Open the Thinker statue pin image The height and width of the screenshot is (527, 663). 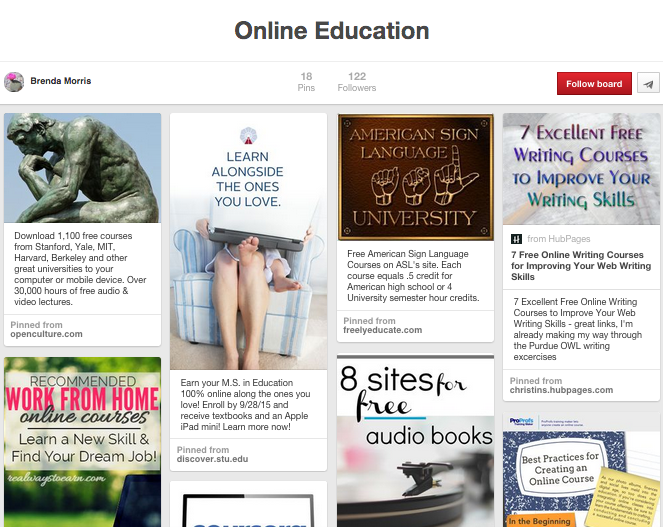[x=82, y=167]
